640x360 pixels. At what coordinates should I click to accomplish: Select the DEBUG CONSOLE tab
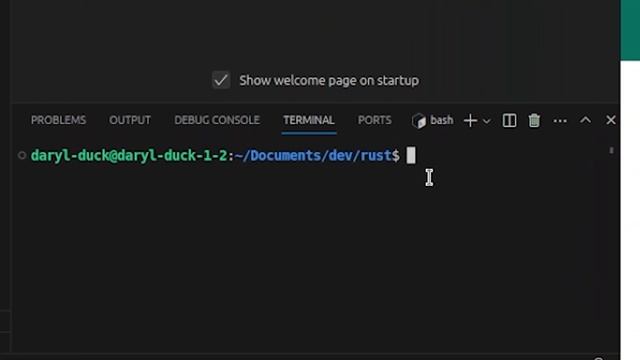217,120
